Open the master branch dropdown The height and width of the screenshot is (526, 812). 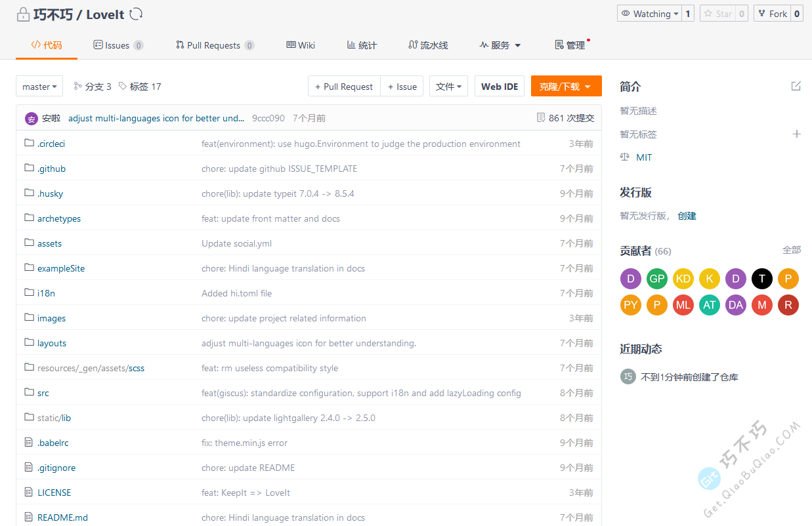(x=39, y=87)
